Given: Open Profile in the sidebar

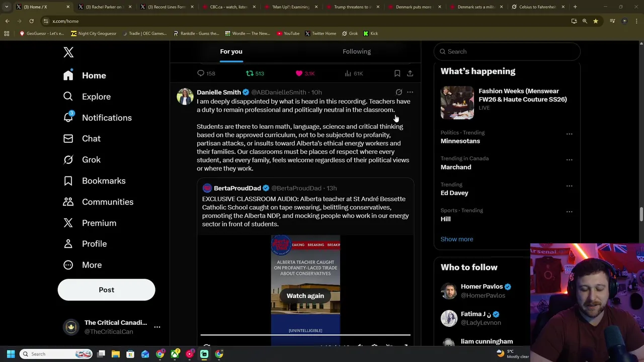Looking at the screenshot, I should 85,244.
